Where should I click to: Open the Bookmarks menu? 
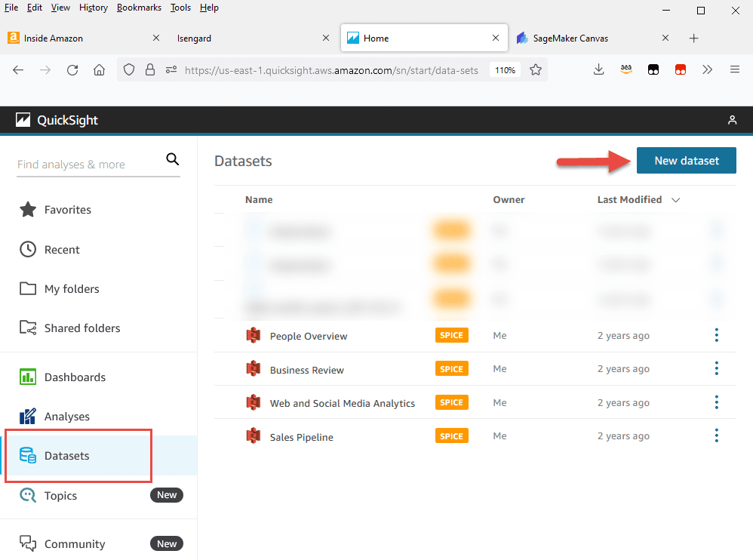click(139, 8)
